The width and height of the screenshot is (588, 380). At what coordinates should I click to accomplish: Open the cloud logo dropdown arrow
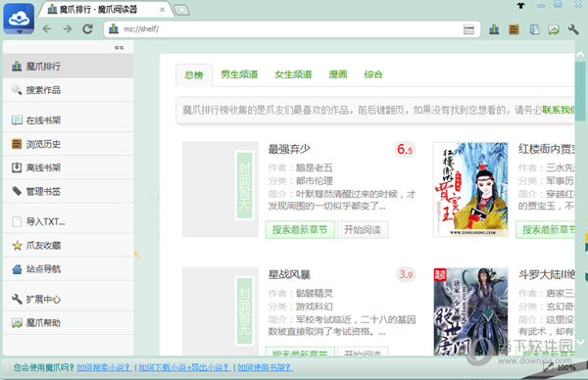pos(20,32)
